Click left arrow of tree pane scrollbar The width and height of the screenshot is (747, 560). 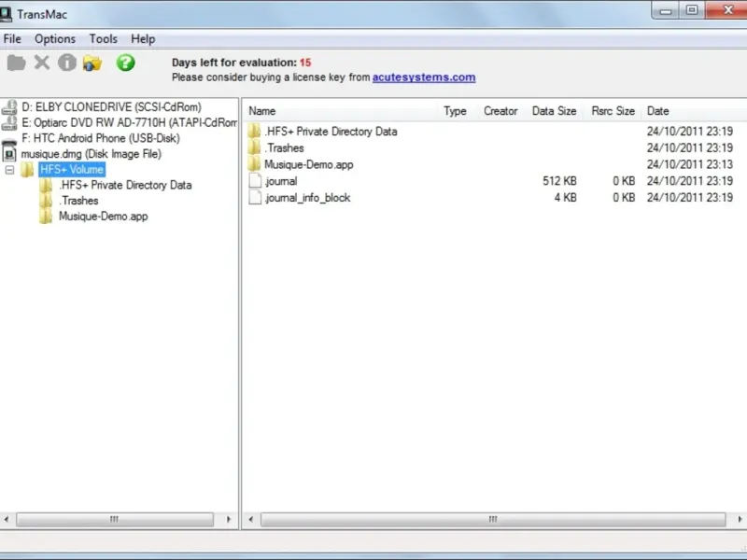click(7, 519)
